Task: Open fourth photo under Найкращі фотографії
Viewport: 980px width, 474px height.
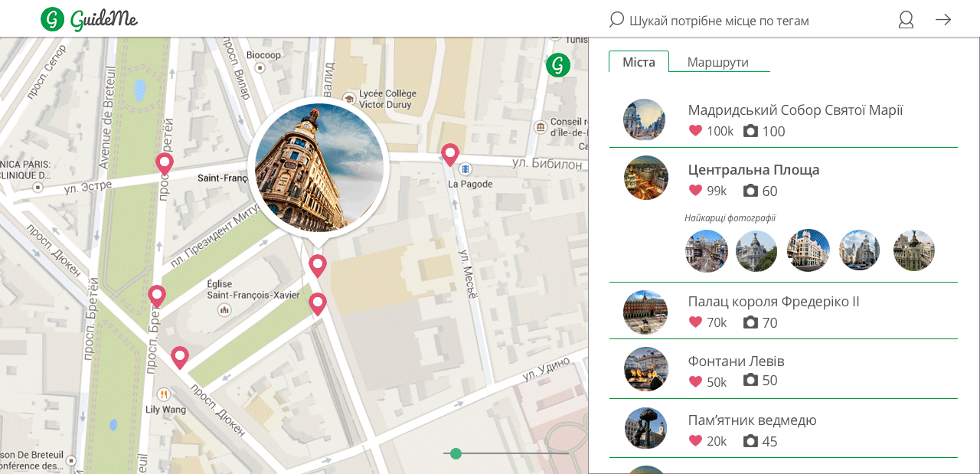Action: [859, 250]
